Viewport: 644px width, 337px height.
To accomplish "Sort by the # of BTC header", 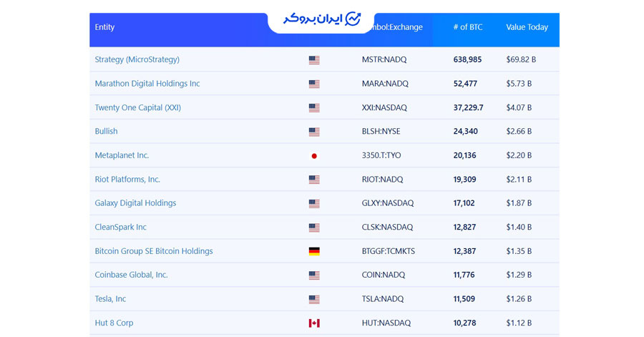I will [468, 27].
